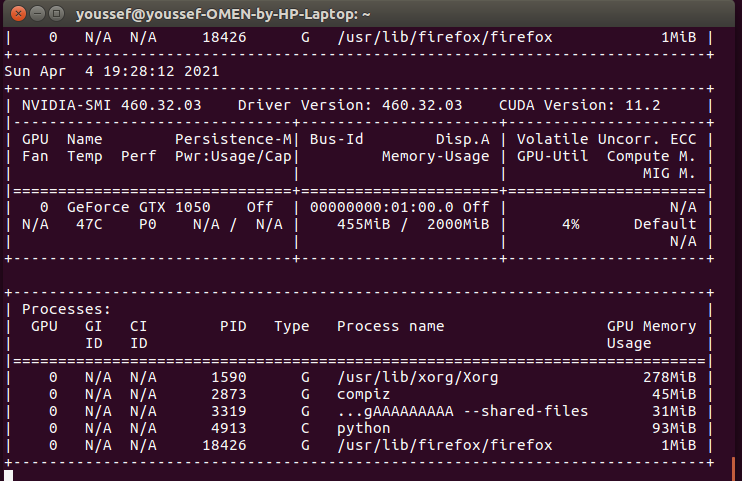The height and width of the screenshot is (481, 742).
Task: Select bus id 00000000:01:00.0
Action: pos(382,207)
